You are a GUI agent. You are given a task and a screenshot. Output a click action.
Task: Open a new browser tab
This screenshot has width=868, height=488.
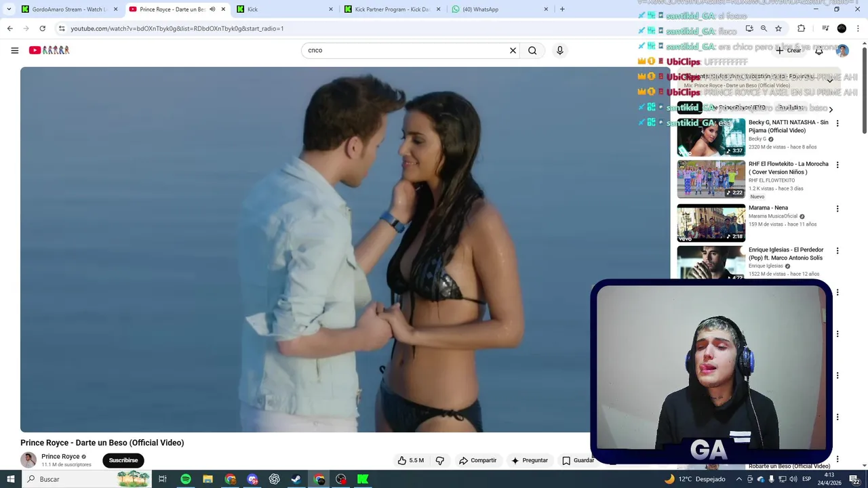562,9
